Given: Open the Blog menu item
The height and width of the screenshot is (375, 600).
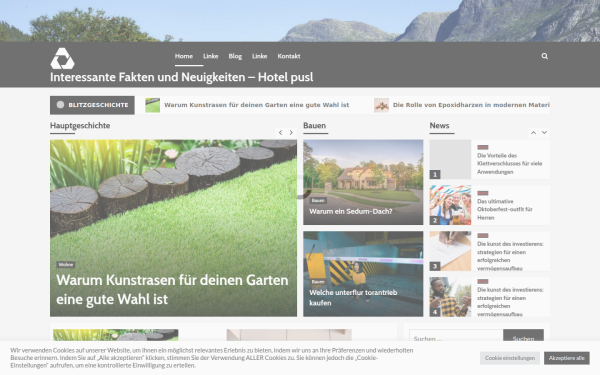Looking at the screenshot, I should click(x=235, y=56).
